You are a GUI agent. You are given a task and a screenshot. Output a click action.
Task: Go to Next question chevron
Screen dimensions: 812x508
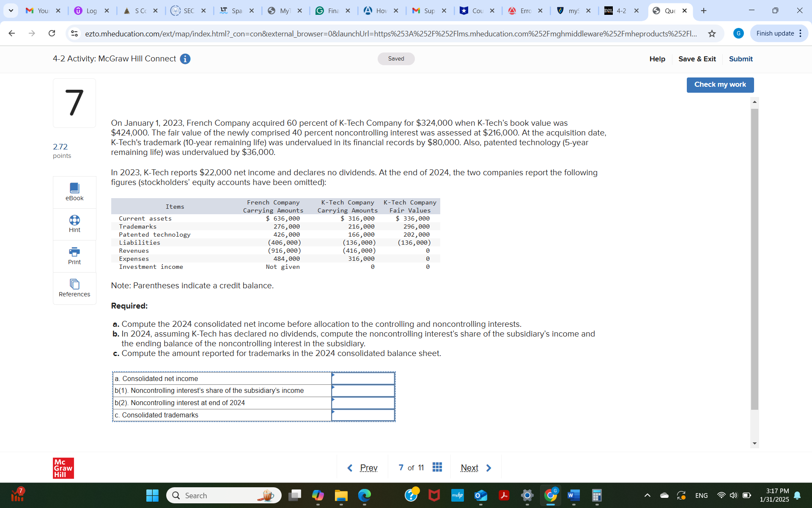click(x=488, y=468)
